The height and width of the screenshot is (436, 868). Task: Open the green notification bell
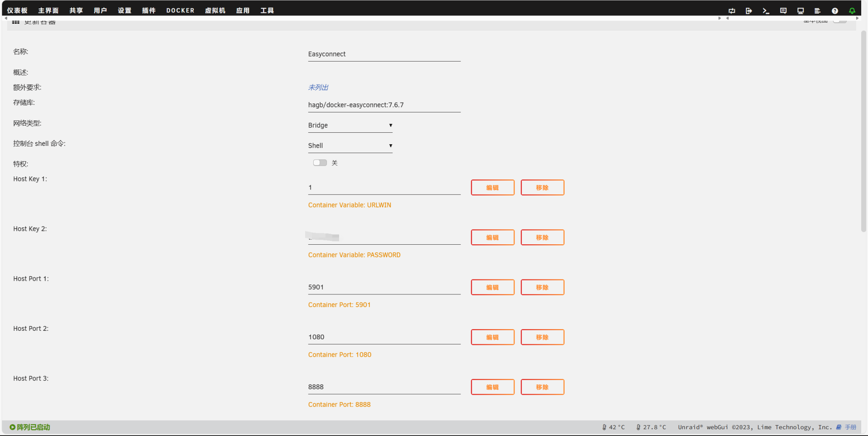(852, 11)
